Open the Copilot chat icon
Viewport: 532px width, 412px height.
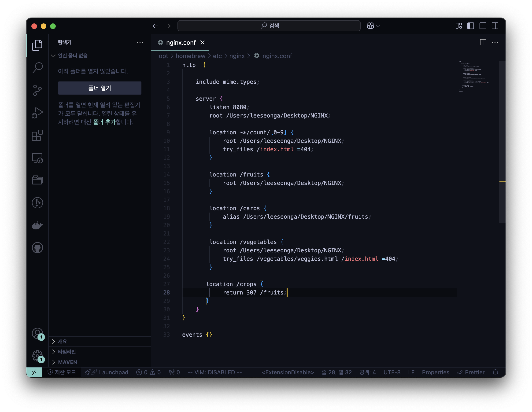point(370,26)
